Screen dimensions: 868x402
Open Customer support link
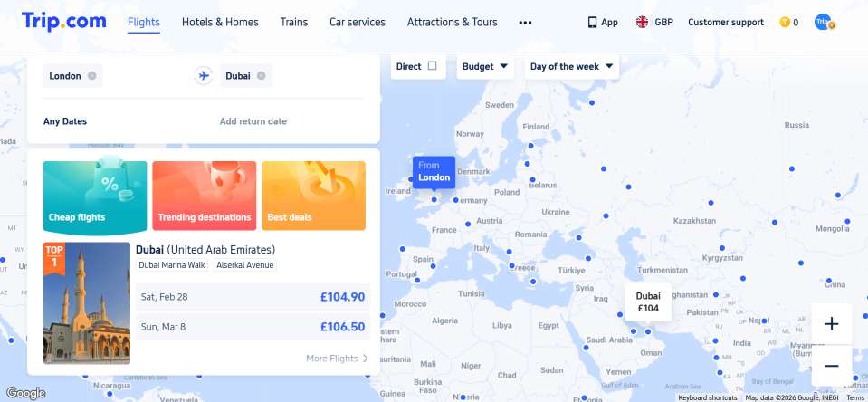click(x=726, y=22)
